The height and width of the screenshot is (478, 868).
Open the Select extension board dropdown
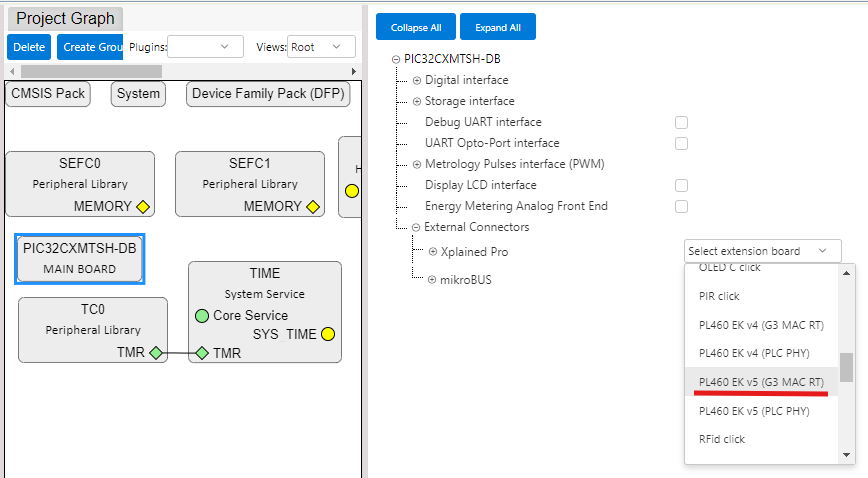click(762, 251)
